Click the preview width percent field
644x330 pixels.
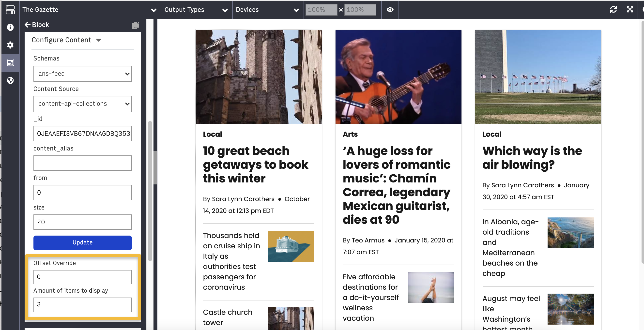[321, 10]
